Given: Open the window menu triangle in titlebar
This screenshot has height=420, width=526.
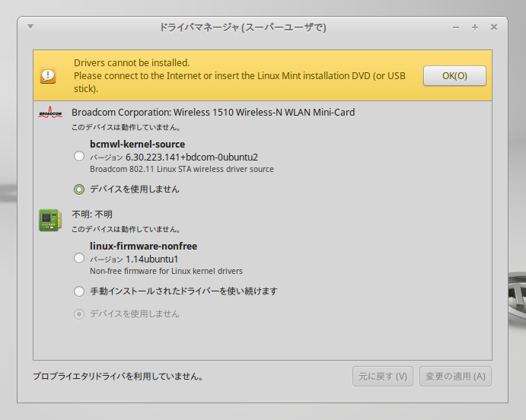Looking at the screenshot, I should pos(30,27).
